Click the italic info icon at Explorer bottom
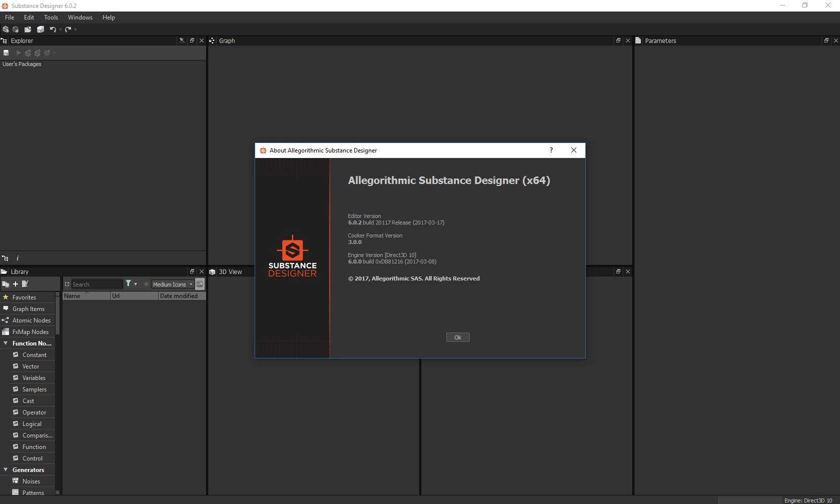Screen dimensions: 840x504 [x=18, y=258]
